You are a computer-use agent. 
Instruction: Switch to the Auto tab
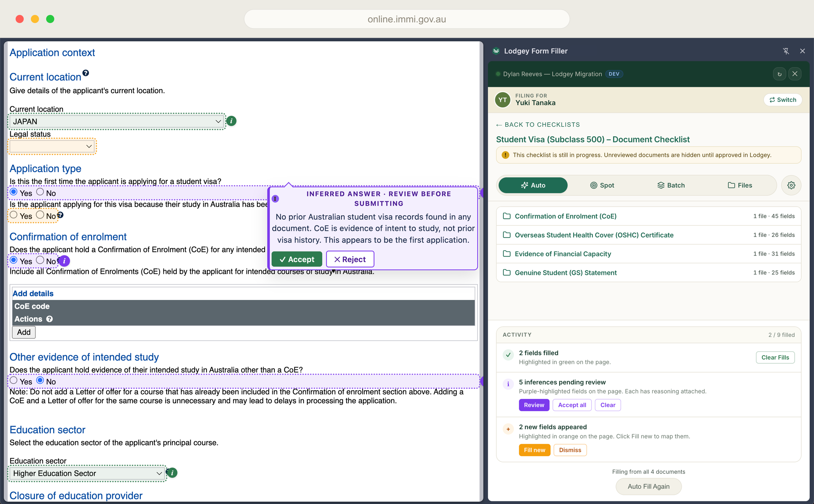click(533, 185)
